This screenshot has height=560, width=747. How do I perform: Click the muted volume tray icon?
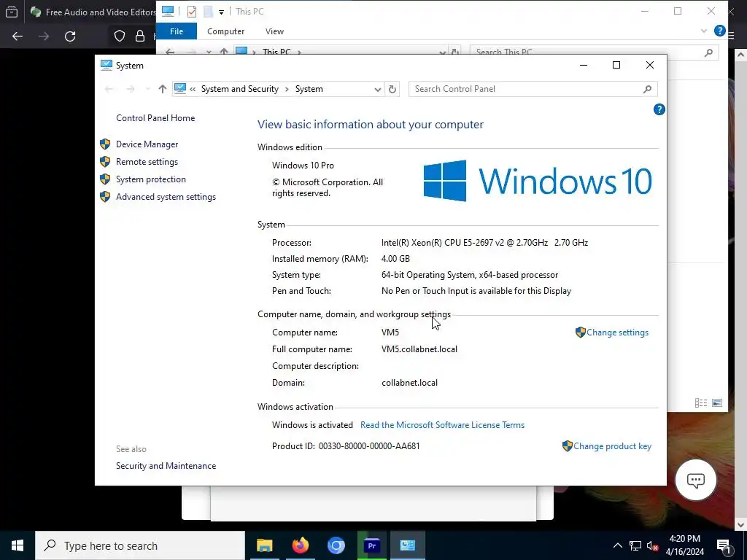point(653,545)
